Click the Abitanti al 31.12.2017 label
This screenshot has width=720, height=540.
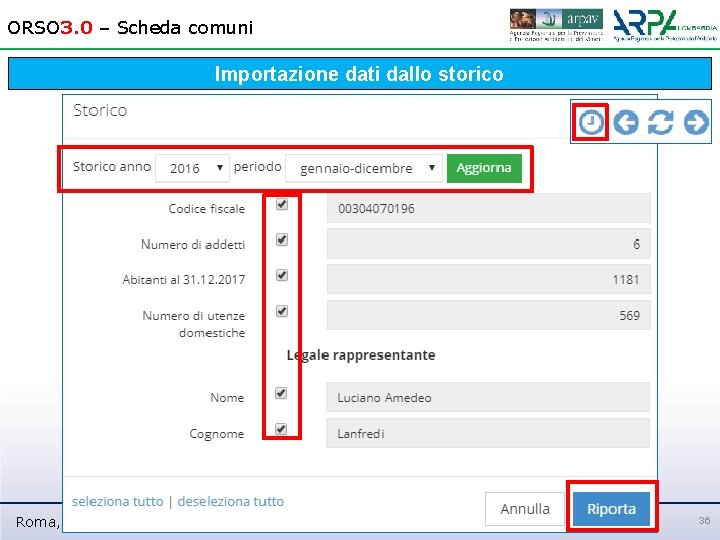click(x=184, y=280)
